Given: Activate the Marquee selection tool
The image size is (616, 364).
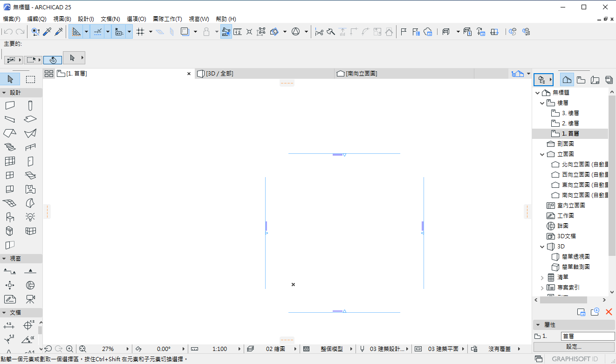Looking at the screenshot, I should pos(30,79).
